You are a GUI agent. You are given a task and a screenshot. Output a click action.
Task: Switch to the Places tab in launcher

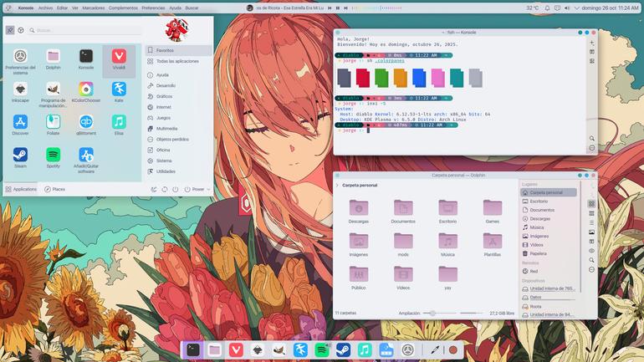pos(55,189)
